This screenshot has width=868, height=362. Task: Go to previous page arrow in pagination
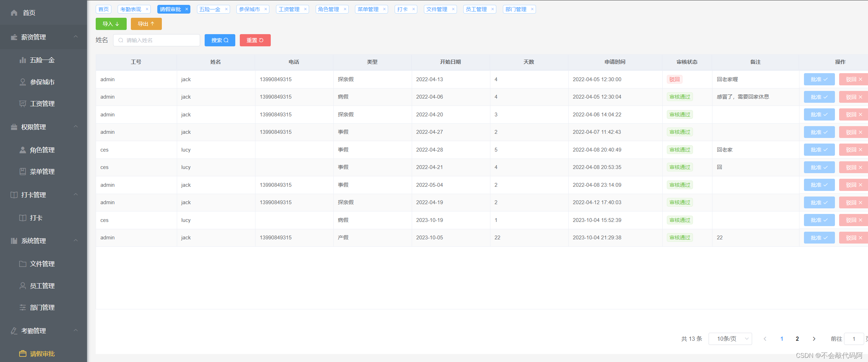[x=765, y=339]
